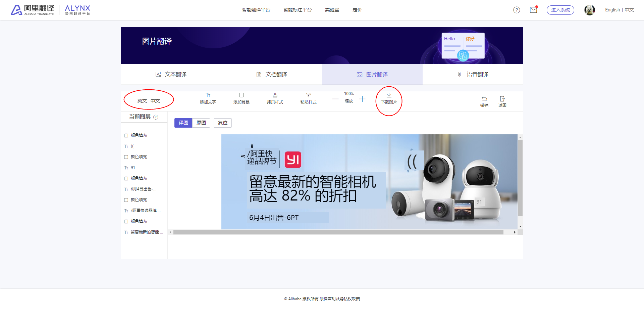This screenshot has width=644, height=309.
Task: Open the mail notifications icon
Action: [534, 10]
